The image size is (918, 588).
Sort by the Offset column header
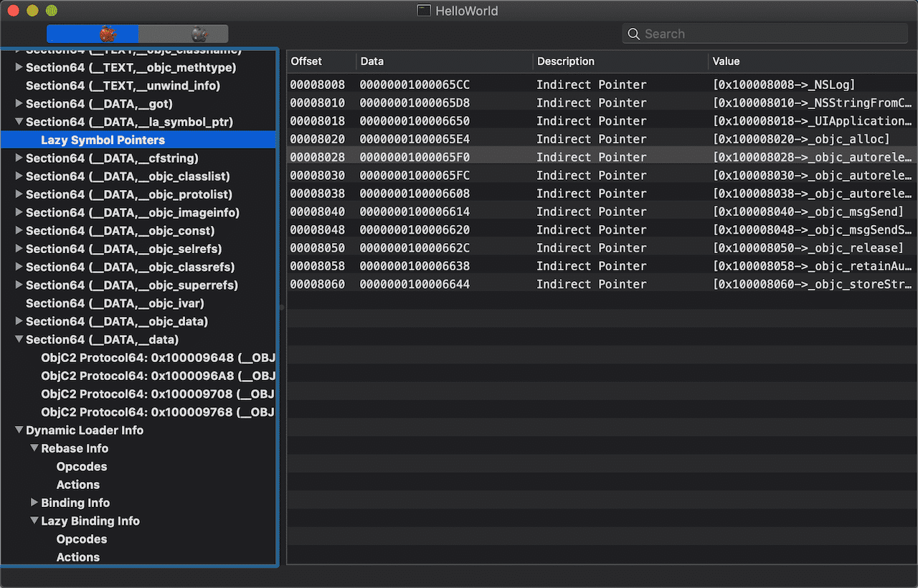tap(321, 62)
